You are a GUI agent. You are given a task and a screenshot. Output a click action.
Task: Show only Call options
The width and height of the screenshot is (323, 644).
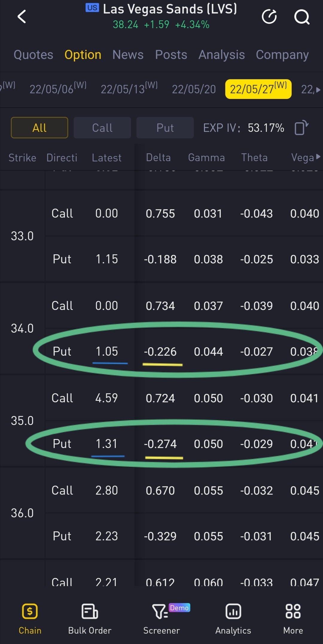click(x=102, y=128)
